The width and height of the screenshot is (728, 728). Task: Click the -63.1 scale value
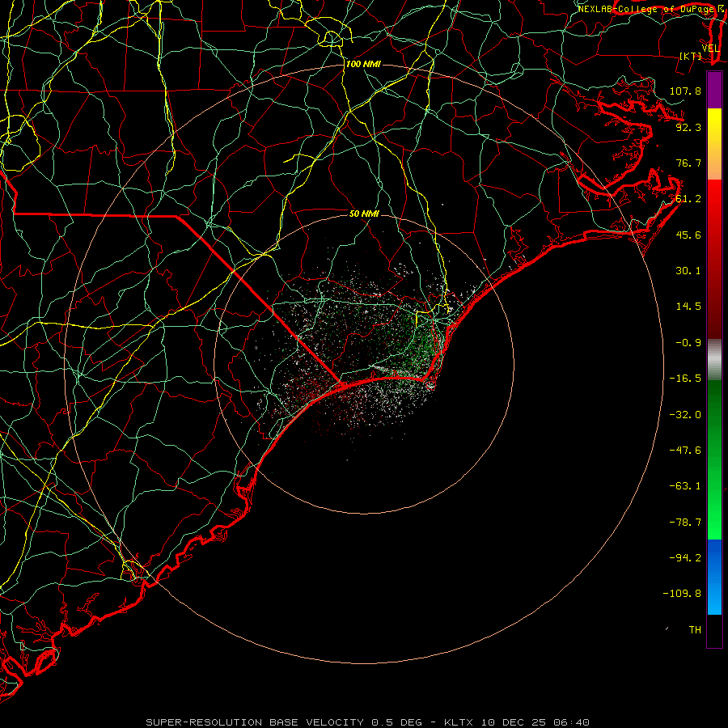pos(685,486)
